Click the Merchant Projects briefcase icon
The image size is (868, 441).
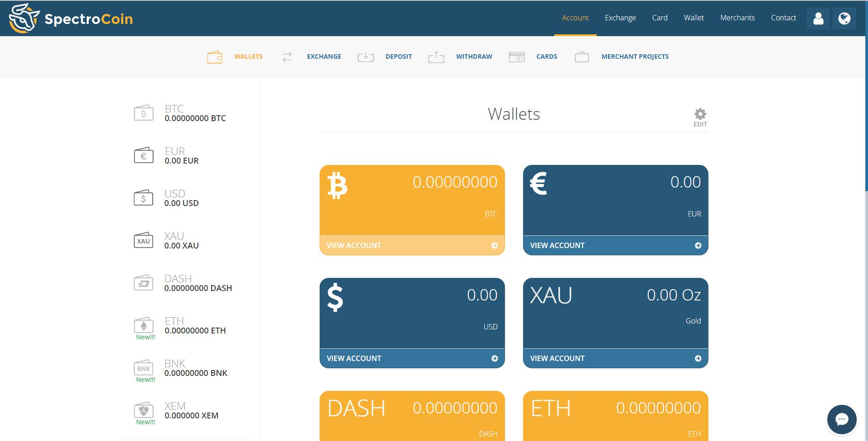point(582,57)
